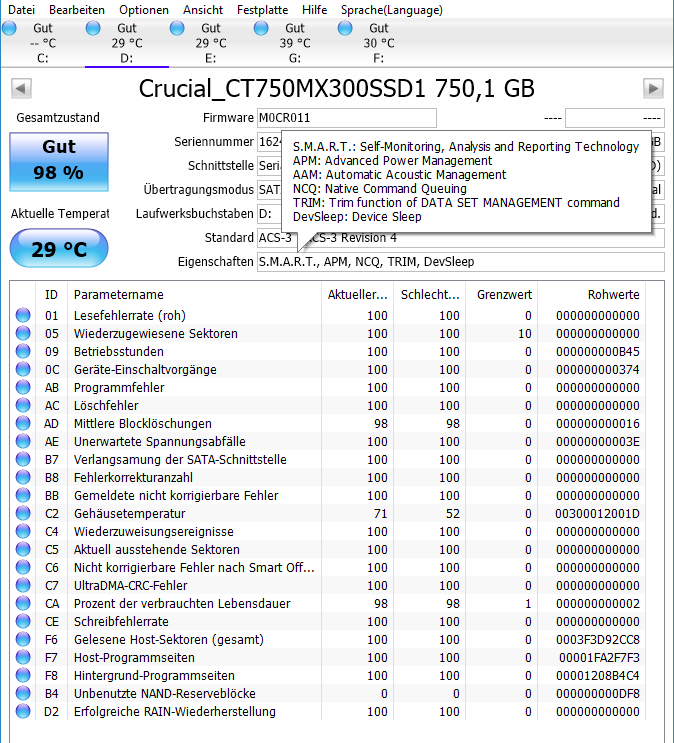
Task: Click status icon for Wiederzugewiesene Sektoren
Action: [23, 333]
